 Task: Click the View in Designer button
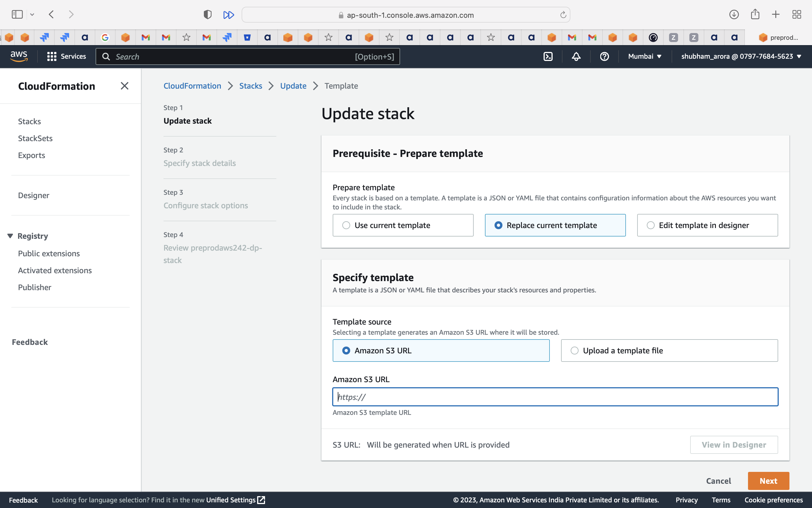click(x=734, y=444)
